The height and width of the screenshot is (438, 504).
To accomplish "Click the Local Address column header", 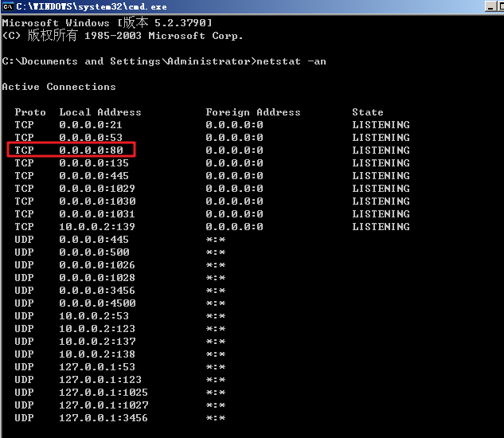I will pos(100,112).
